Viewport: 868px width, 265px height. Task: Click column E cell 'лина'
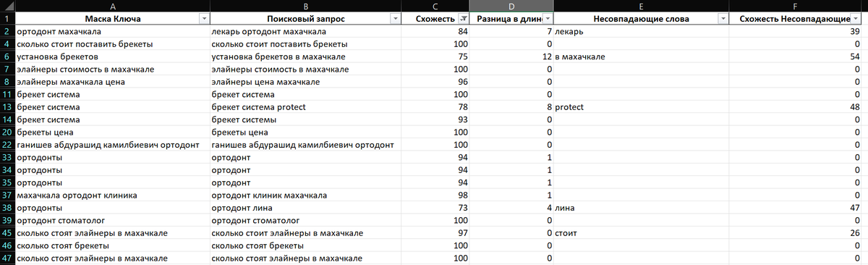[641, 208]
